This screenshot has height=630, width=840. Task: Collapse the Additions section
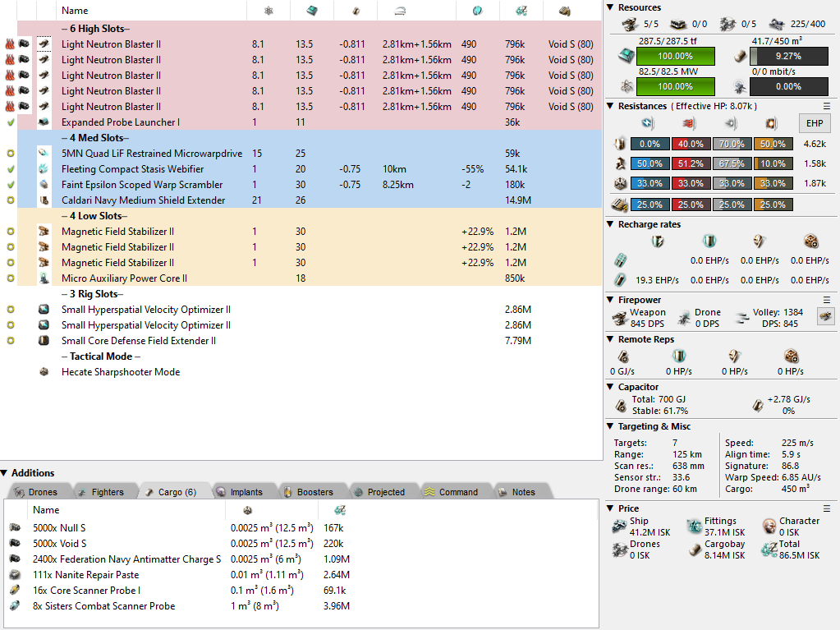click(5, 473)
